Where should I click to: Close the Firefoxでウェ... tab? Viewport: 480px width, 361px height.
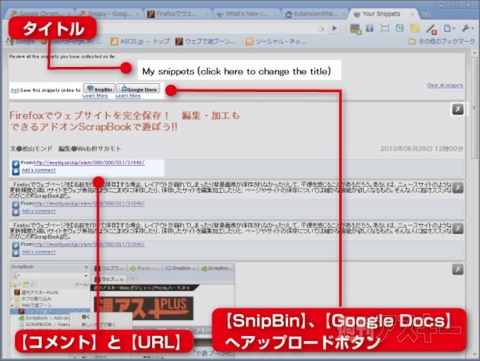point(207,14)
